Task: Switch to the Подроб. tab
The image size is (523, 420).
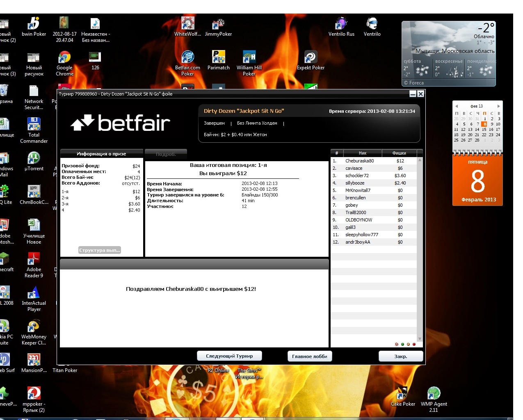Action: (166, 154)
